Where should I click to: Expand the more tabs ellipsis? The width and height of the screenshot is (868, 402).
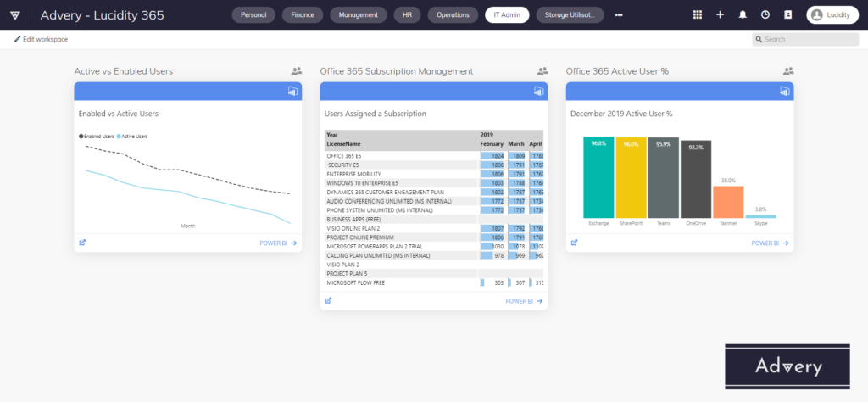point(619,15)
